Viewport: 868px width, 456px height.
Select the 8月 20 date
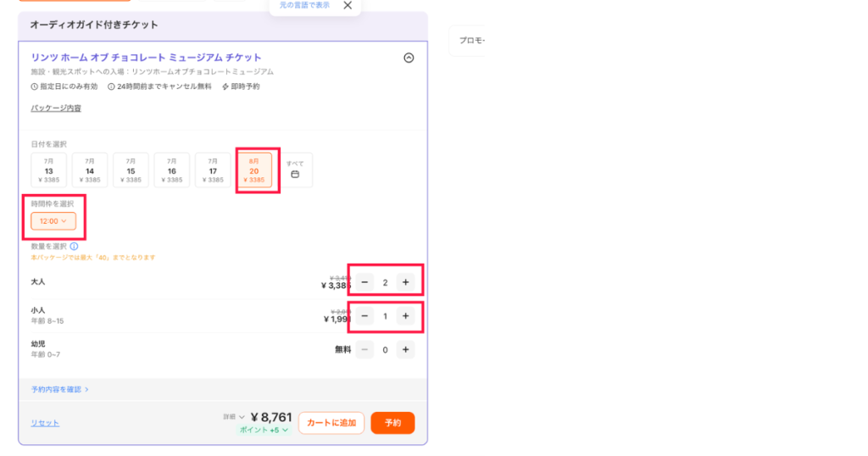click(x=254, y=170)
